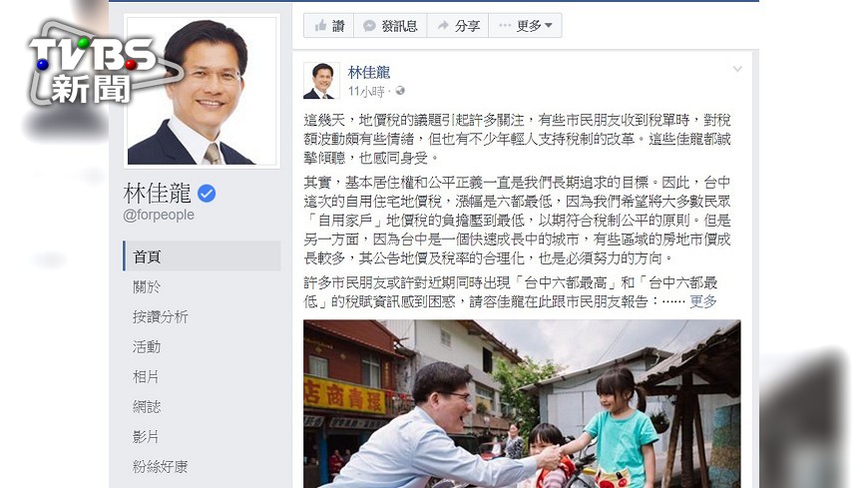Select the 首頁 tab in sidebar
Viewport: 868px width, 488px height.
203,255
